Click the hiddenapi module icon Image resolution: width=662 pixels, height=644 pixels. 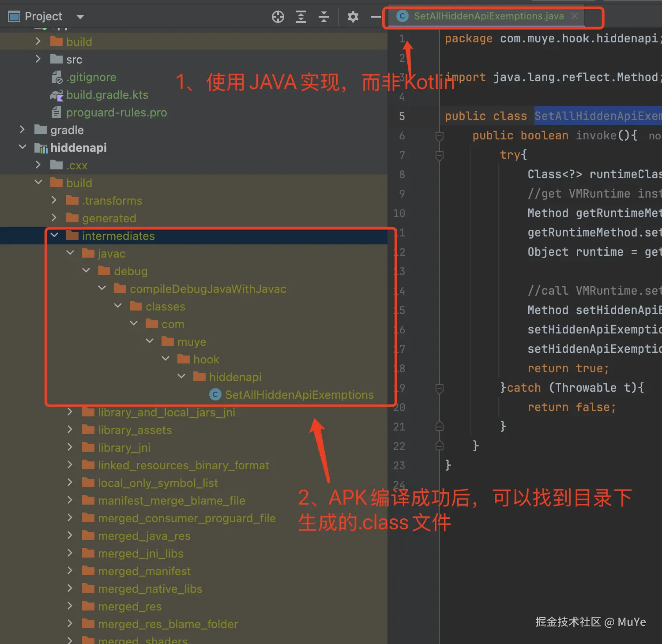click(41, 147)
